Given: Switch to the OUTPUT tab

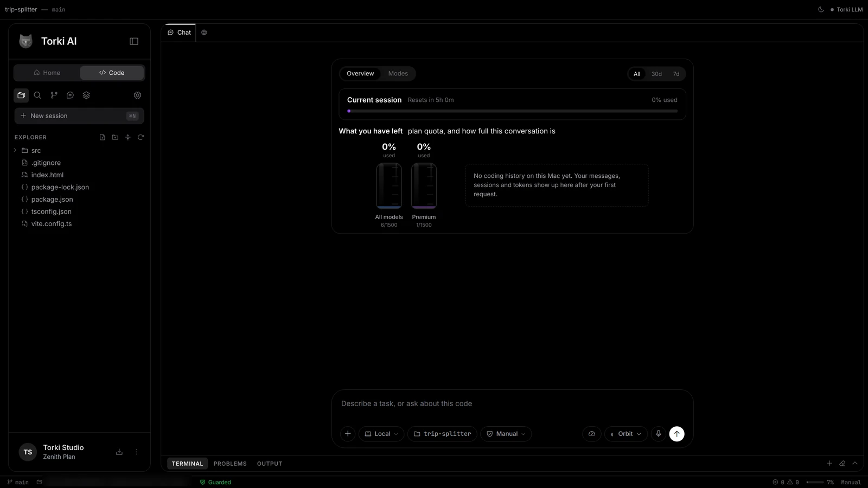Looking at the screenshot, I should click(x=270, y=464).
